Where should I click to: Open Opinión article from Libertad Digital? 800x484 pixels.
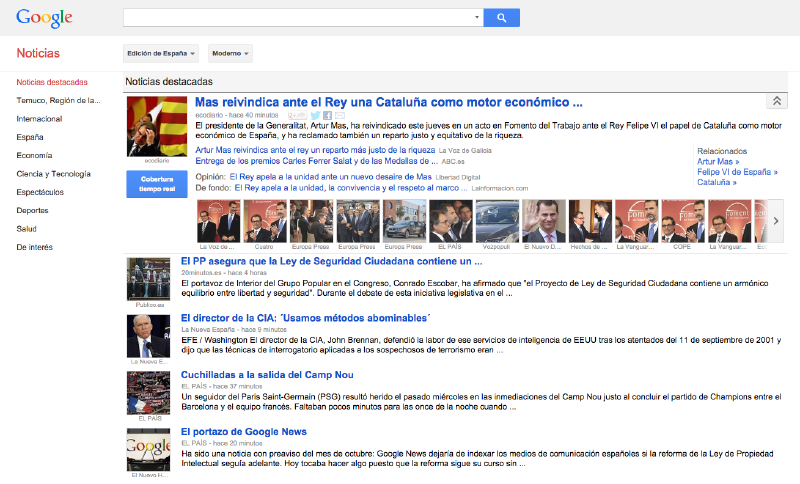331,177
